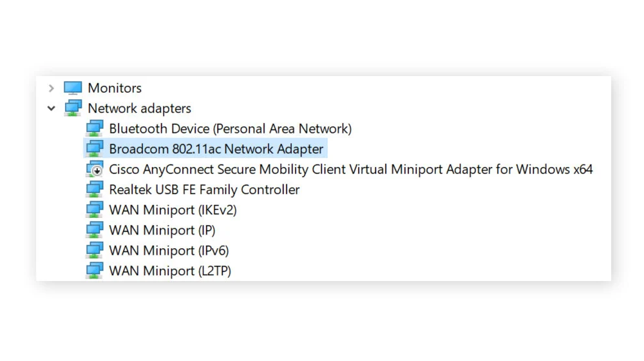Collapse the Network adapters category
Image resolution: width=644 pixels, height=361 pixels.
[x=52, y=108]
